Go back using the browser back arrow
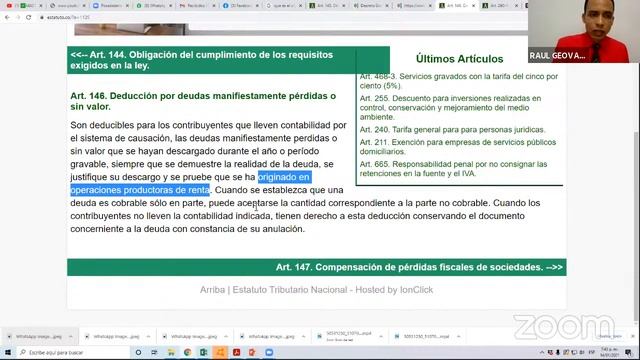Image resolution: width=640 pixels, height=360 pixels. point(7,18)
